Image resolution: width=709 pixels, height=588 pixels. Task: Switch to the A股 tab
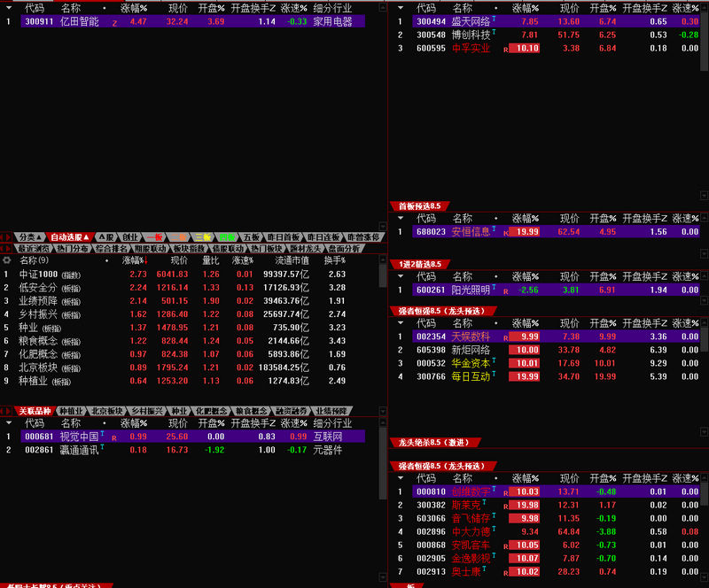click(106, 237)
